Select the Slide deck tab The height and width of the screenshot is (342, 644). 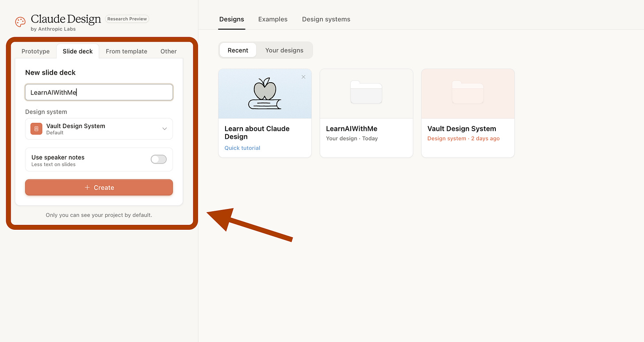[78, 51]
